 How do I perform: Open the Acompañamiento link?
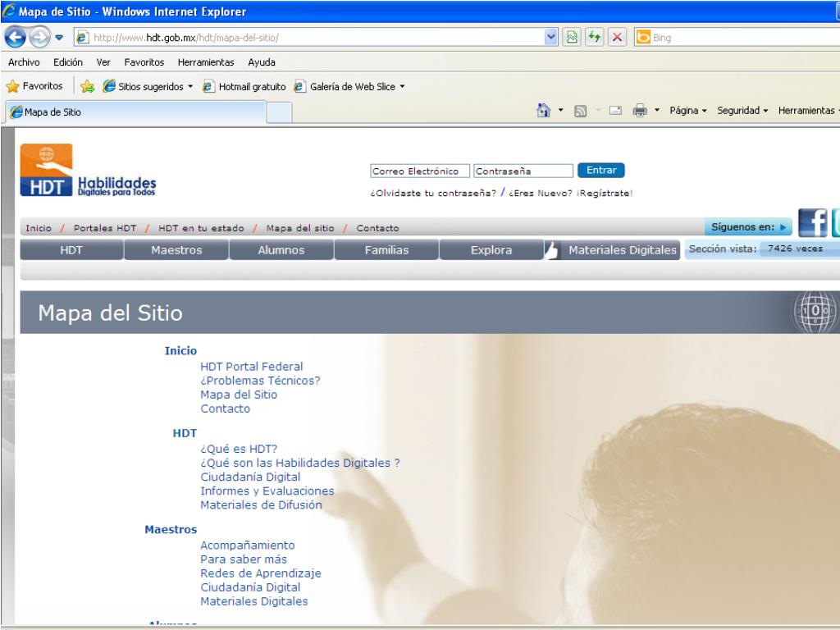248,546
